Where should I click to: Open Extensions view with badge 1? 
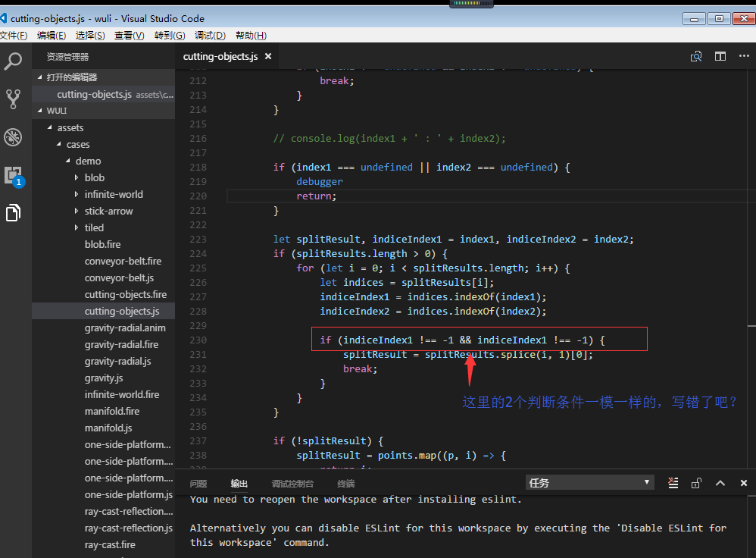(14, 176)
